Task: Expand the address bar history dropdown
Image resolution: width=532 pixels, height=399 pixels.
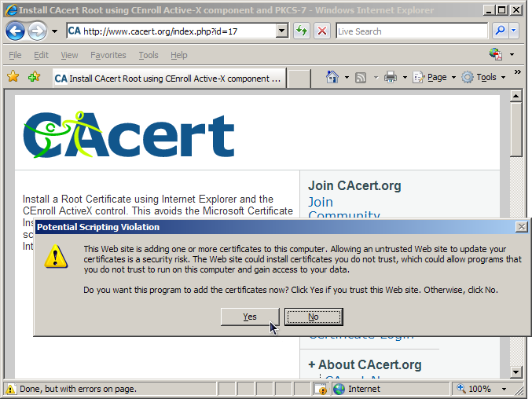Action: (x=281, y=31)
